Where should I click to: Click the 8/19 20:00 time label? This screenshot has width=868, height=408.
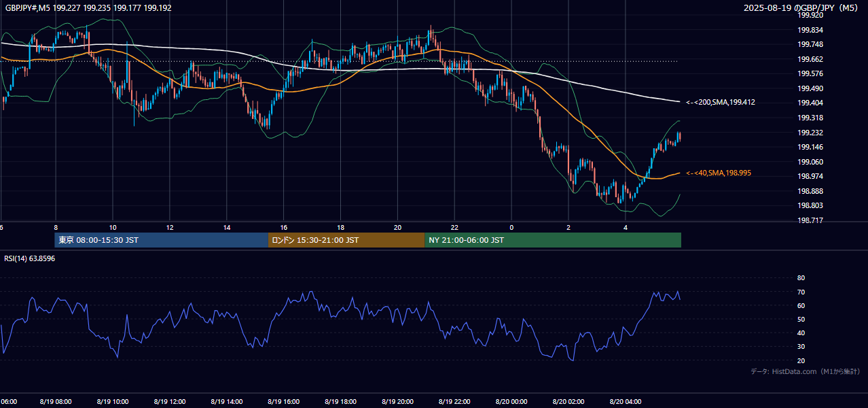pos(398,402)
